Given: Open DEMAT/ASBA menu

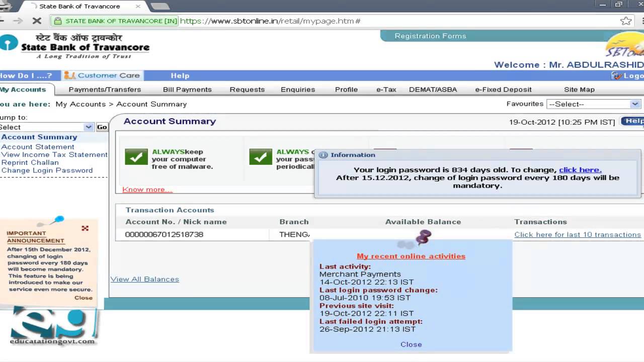Looking at the screenshot, I should tap(433, 89).
